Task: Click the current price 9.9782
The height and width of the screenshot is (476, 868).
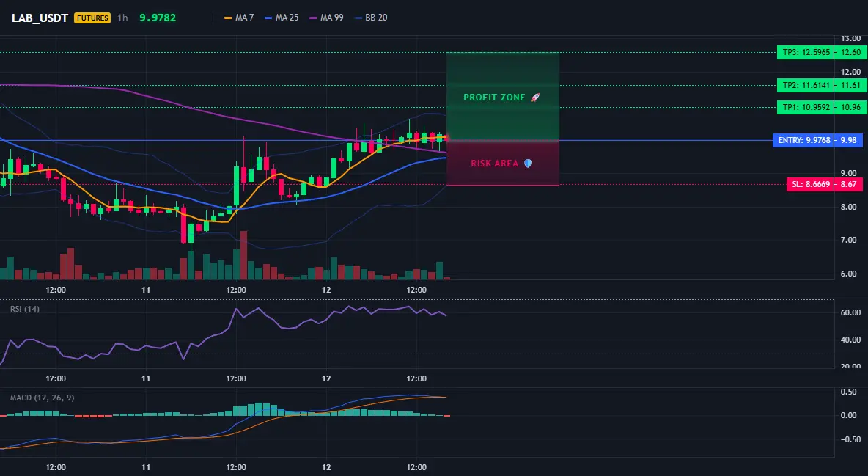Action: point(158,18)
